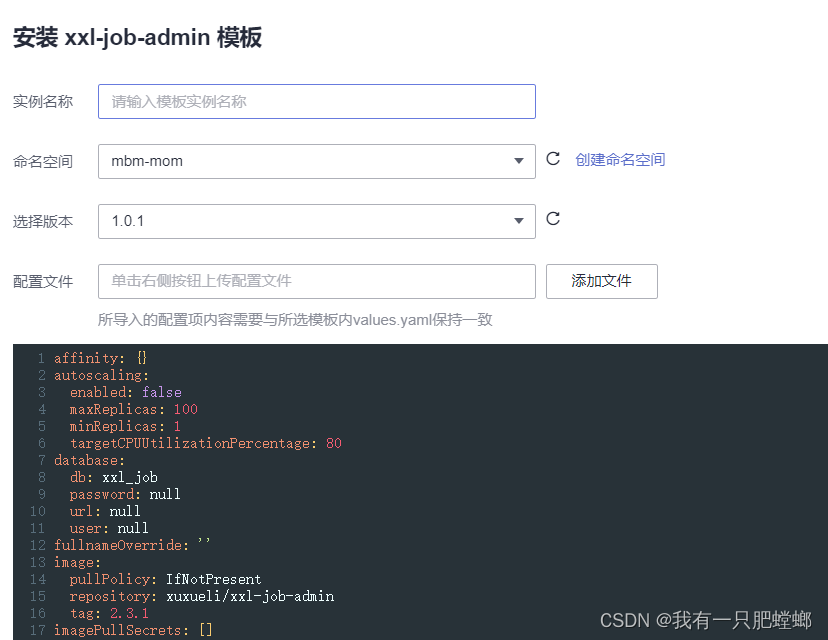Click the 'pullPolicy: IfNotPresent' line
The image size is (828, 640).
pos(165,579)
